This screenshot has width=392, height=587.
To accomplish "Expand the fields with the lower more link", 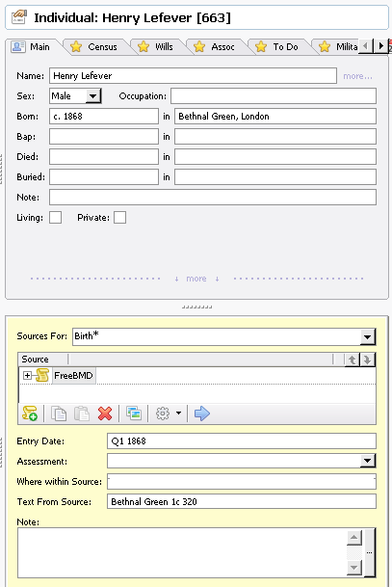I will tap(196, 279).
